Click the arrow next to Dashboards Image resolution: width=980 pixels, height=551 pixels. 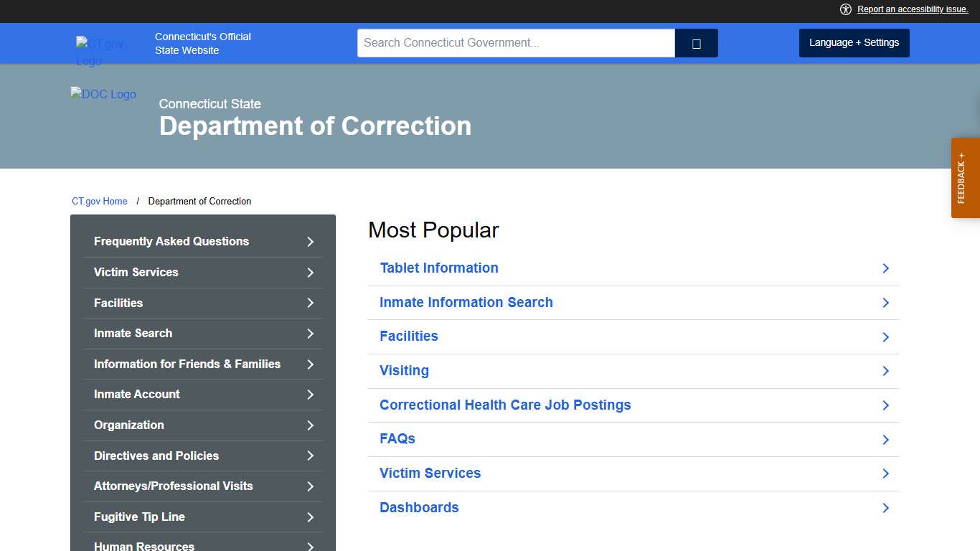[x=885, y=508]
